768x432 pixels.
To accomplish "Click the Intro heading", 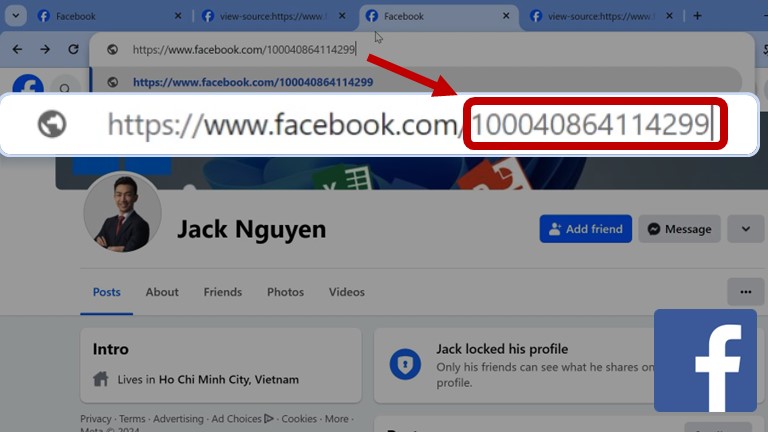I will tap(111, 349).
